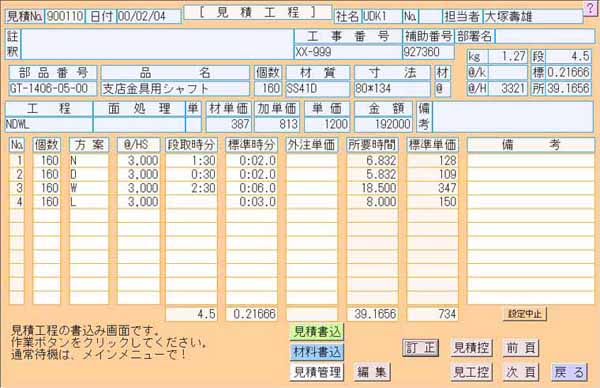This screenshot has height=388, width=600.
Task: Select the date field 00/02/04
Action: pyautogui.click(x=149, y=16)
